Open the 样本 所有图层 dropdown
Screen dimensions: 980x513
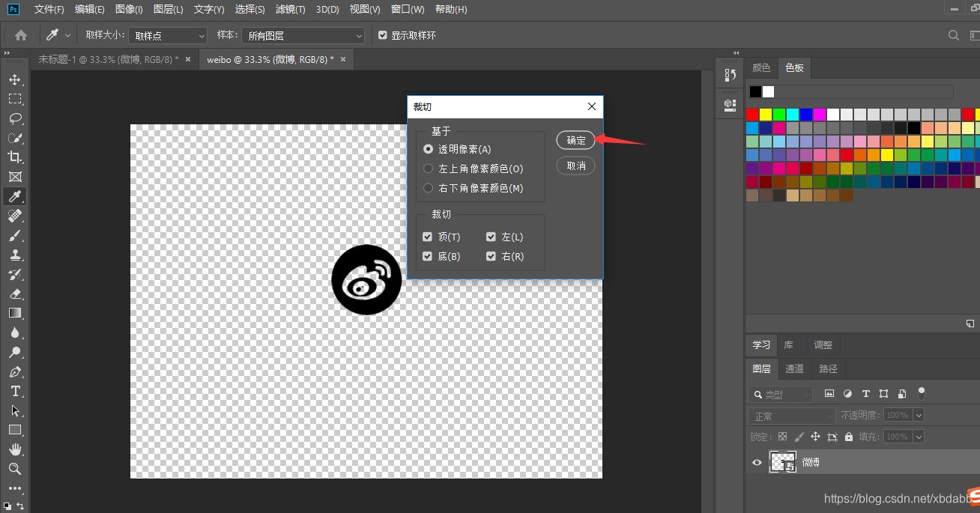tap(303, 35)
